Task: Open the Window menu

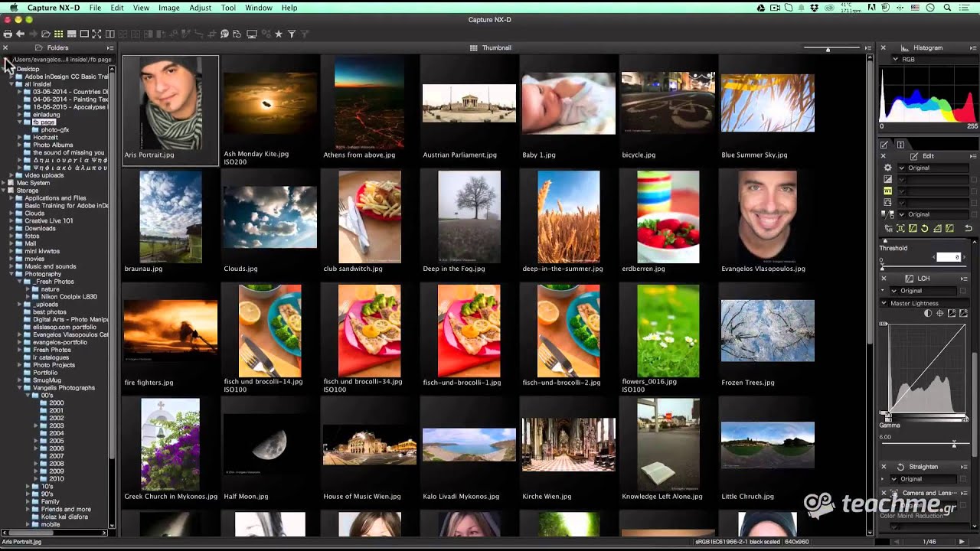Action: click(259, 8)
